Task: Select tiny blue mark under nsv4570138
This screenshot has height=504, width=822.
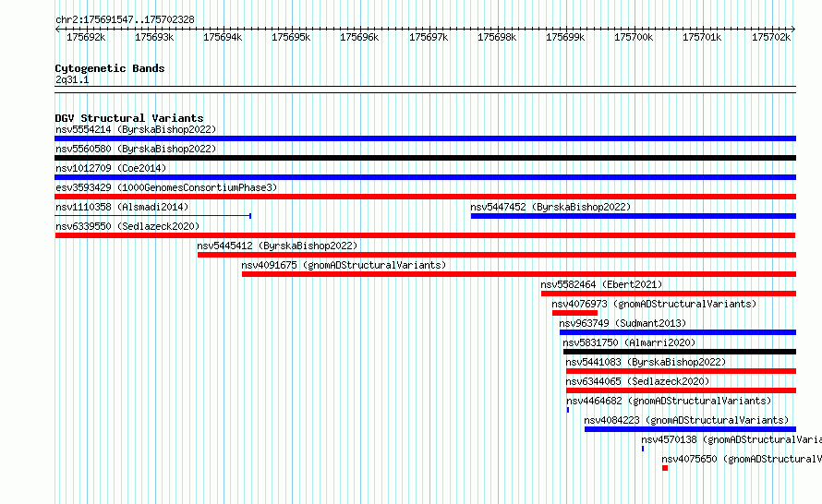Action: 643,449
